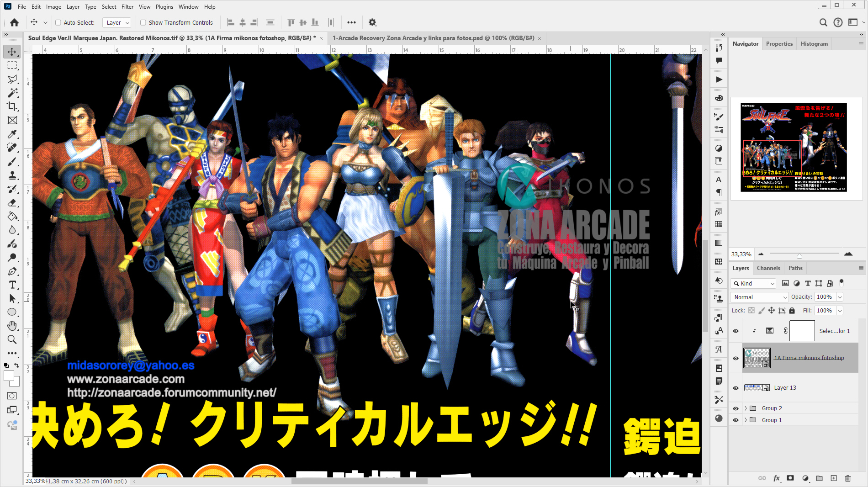868x487 pixels.
Task: Select the Crop tool
Action: tap(12, 106)
